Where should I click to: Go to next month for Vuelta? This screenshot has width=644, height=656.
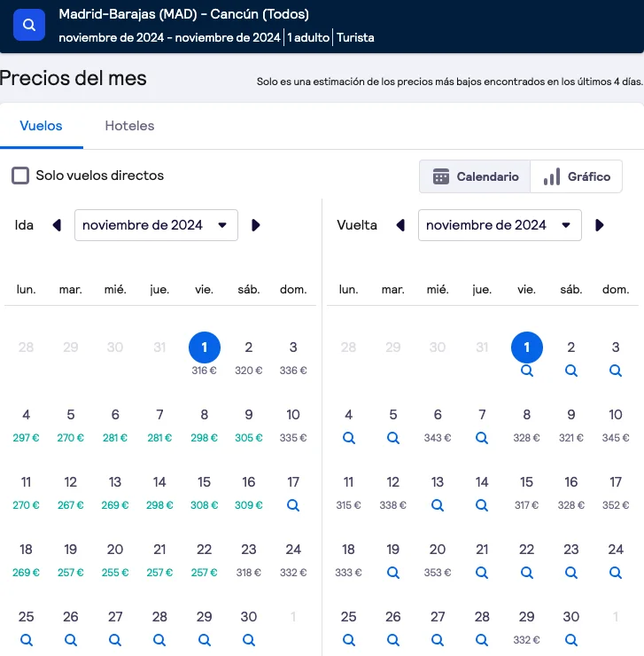pyautogui.click(x=599, y=225)
